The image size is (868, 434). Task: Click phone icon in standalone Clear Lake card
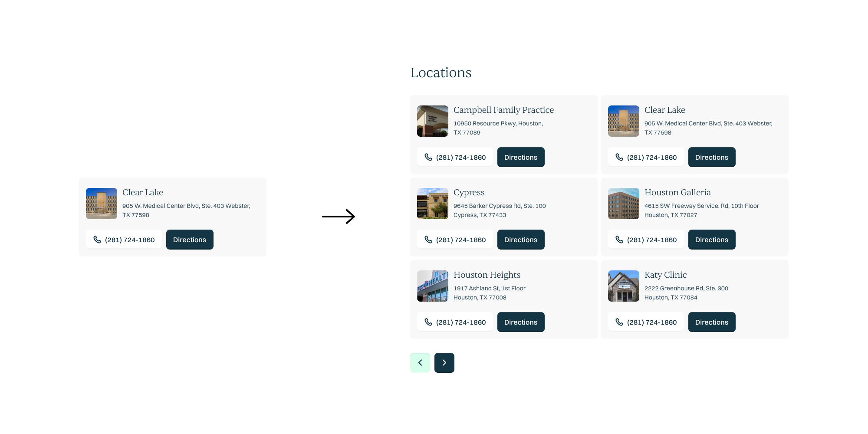pyautogui.click(x=97, y=240)
